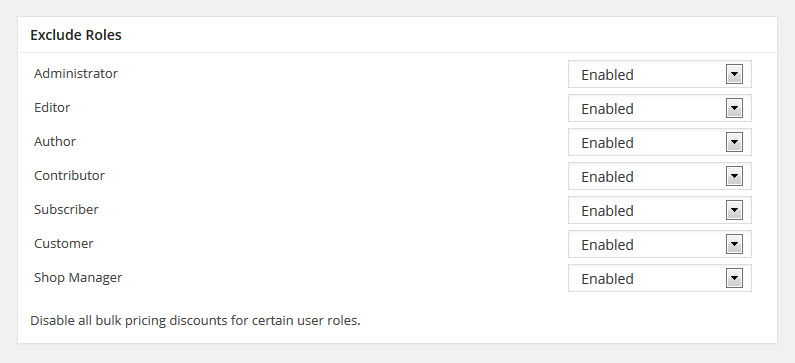
Task: Click the Subscriber dropdown arrow icon
Action: coord(734,210)
